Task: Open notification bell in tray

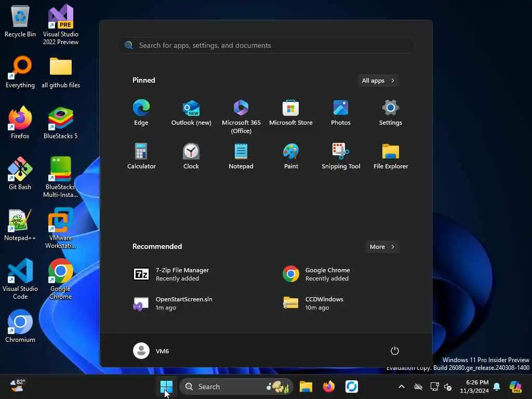Action: [497, 387]
